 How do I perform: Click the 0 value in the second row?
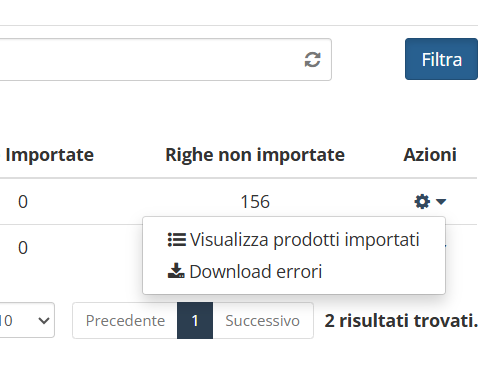(23, 248)
